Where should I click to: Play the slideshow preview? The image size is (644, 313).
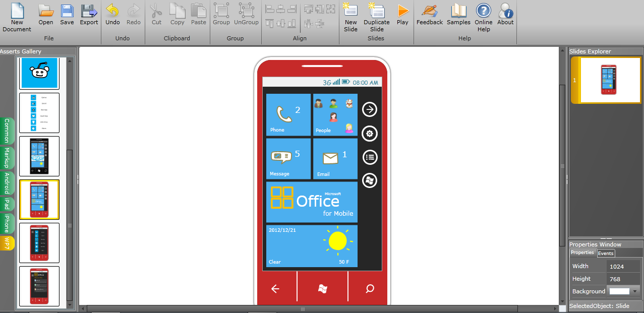(x=402, y=14)
